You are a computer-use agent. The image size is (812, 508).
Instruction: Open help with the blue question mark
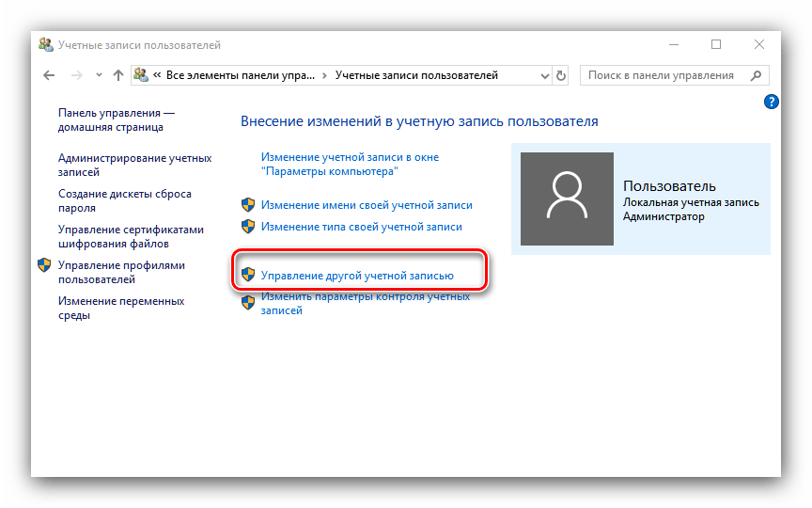point(772,102)
